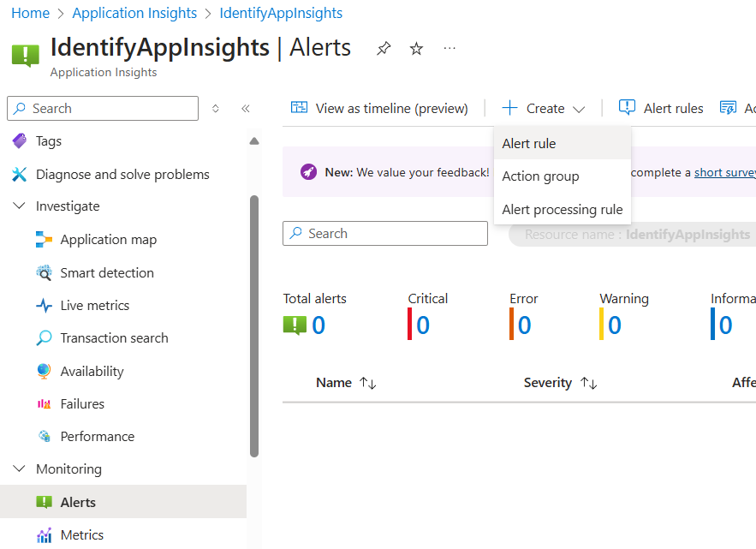Click the sidebar Search field
The image size is (756, 549).
click(103, 109)
